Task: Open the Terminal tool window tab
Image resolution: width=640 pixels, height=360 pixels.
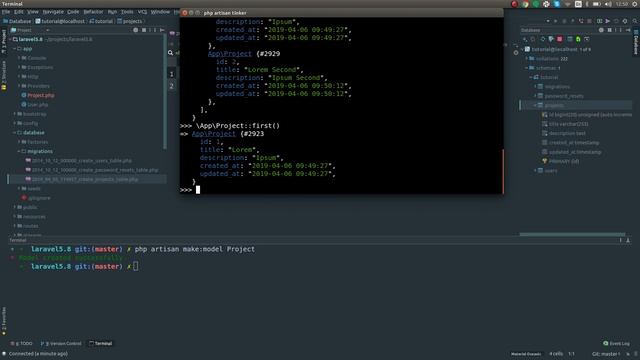Action: click(x=100, y=344)
